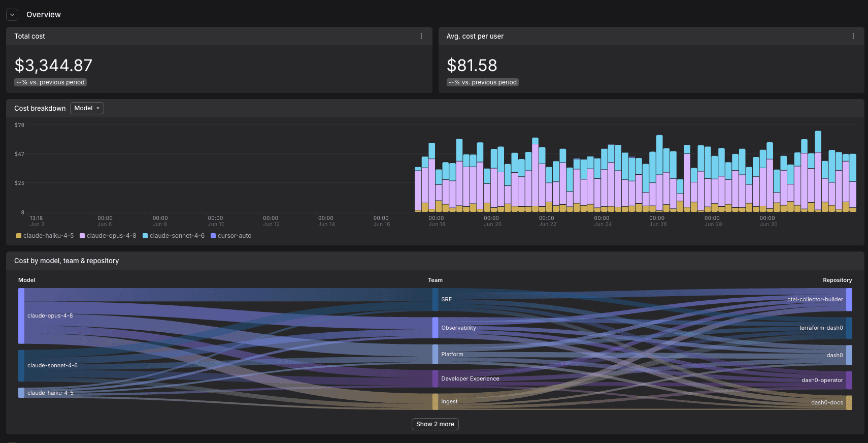Click Cost by model, team & repository title
868x443 pixels.
click(x=66, y=261)
